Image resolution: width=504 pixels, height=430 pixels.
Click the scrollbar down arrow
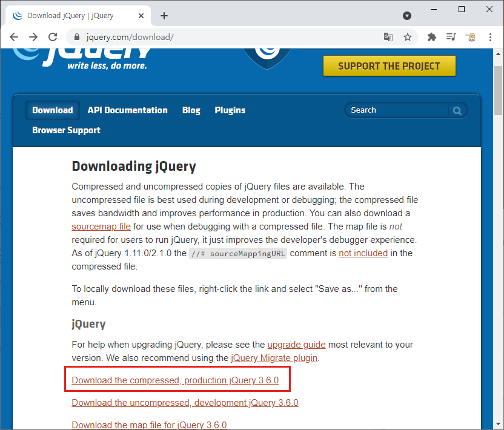(x=498, y=424)
